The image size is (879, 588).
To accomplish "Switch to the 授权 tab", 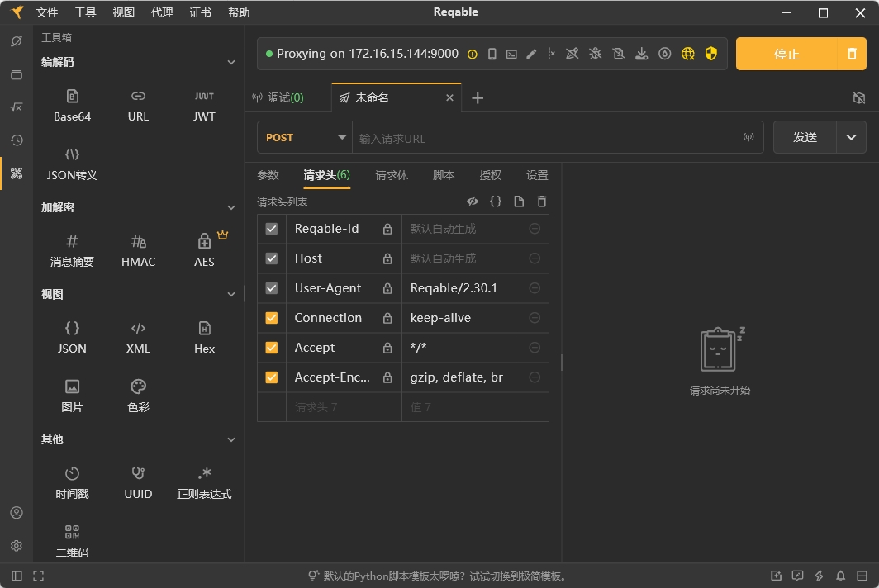I will [x=490, y=175].
